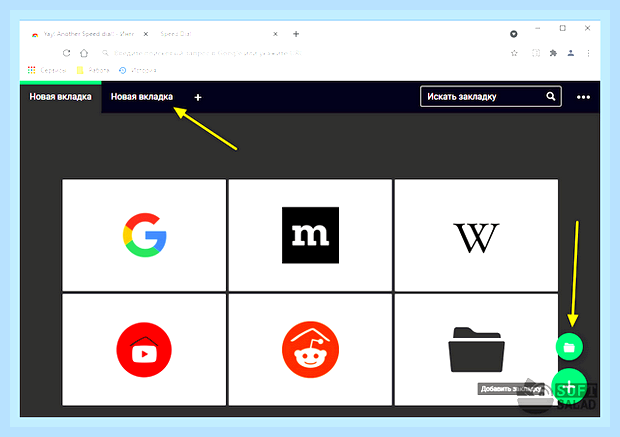Bookmark this page with the star icon

coord(514,53)
